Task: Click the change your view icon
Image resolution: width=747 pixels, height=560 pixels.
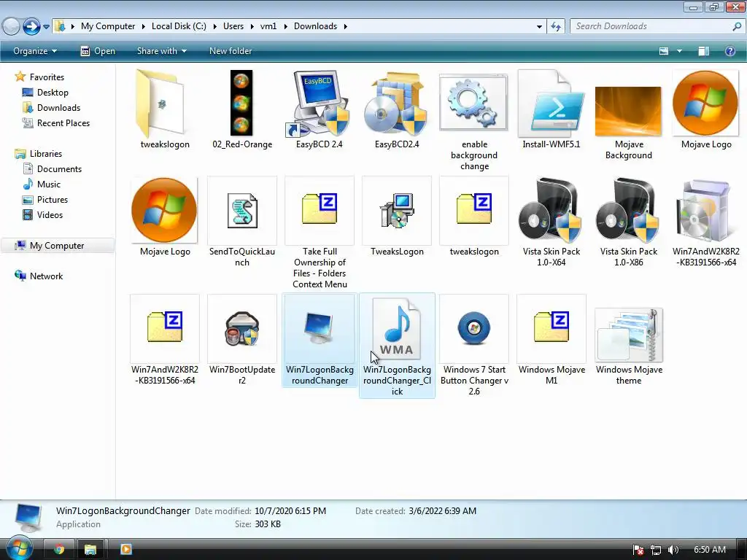Action: pos(664,51)
